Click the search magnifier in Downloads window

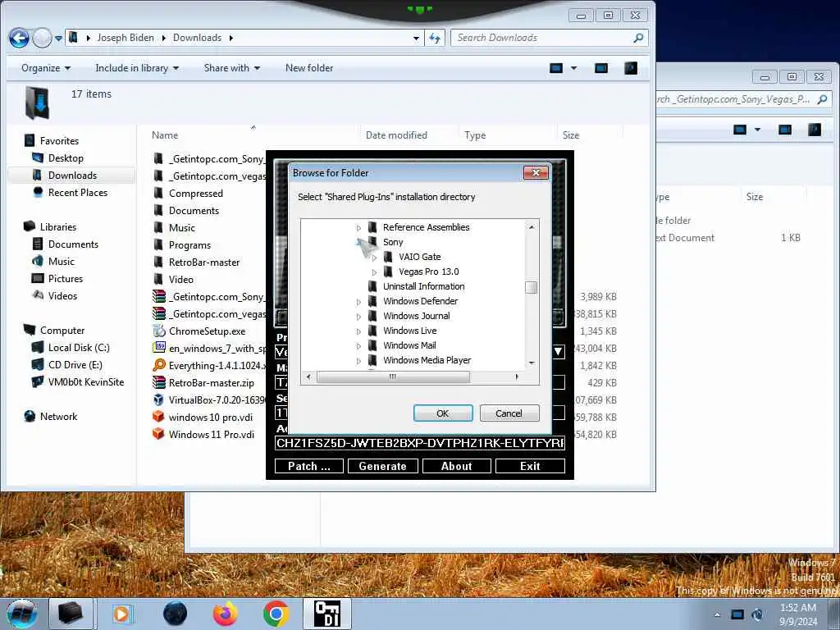coord(638,38)
